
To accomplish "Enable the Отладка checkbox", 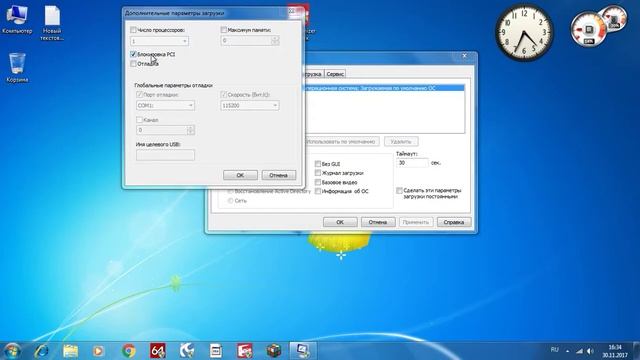I will tap(133, 64).
